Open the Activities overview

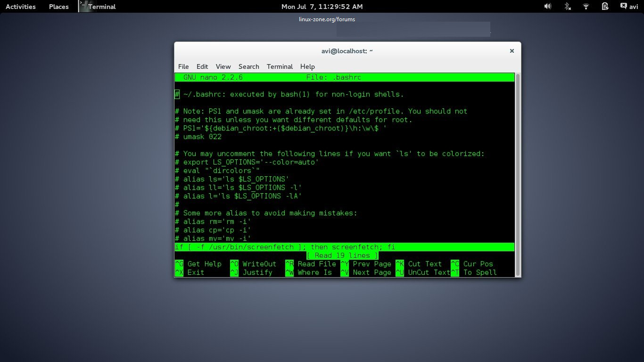point(20,7)
